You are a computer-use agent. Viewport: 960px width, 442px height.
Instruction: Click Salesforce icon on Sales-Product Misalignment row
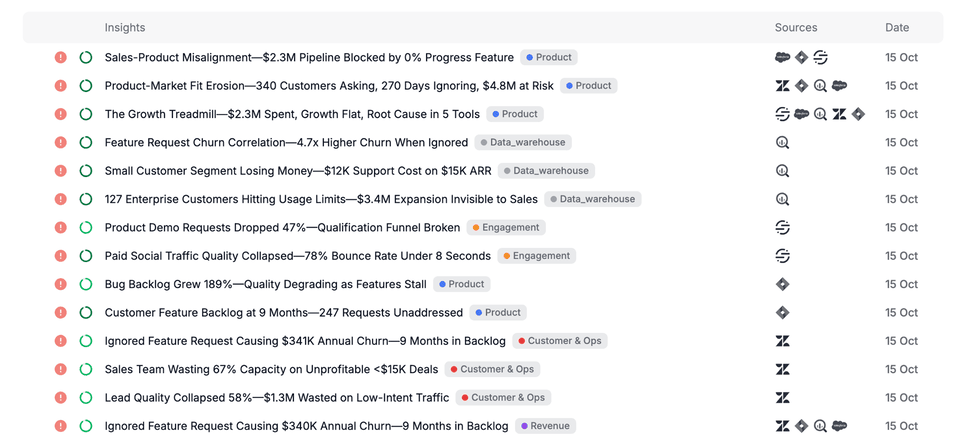point(783,58)
